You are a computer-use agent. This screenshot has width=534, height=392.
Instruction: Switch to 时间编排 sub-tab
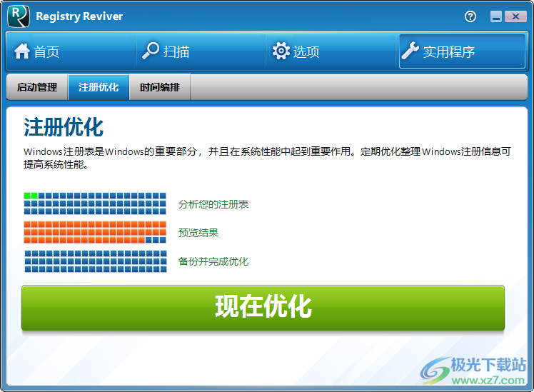pyautogui.click(x=160, y=87)
